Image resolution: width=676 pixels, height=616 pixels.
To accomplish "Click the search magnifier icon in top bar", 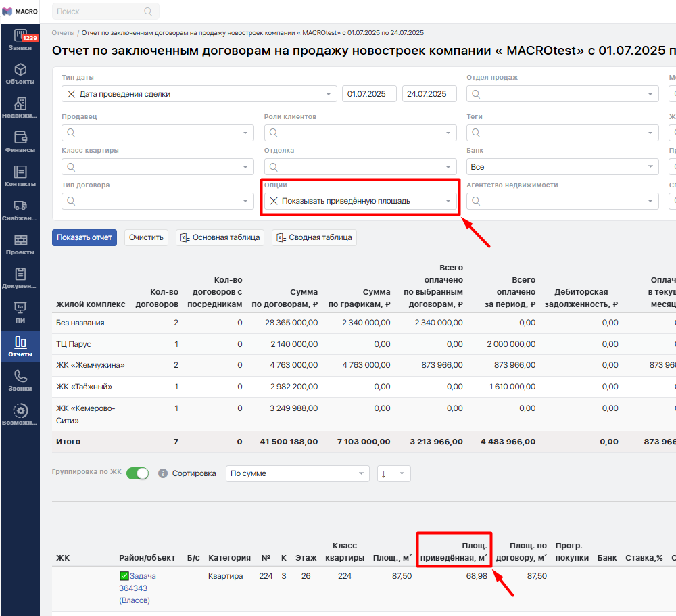I will point(148,11).
